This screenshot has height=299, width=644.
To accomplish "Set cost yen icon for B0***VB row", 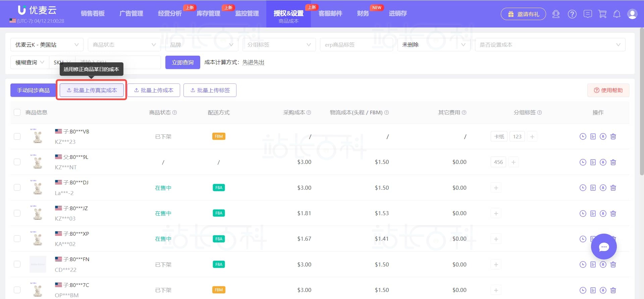I will [603, 136].
